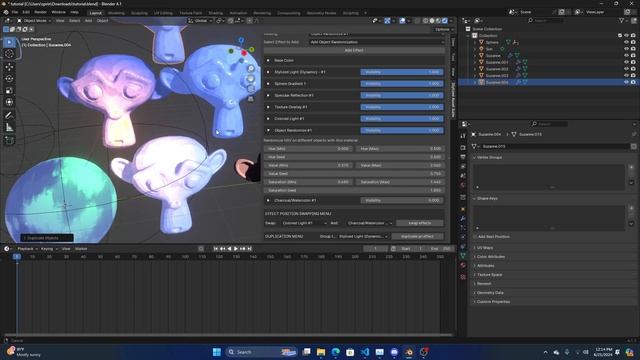Open Global transform orientation dropdown
Screen dimensions: 640x360
pyautogui.click(x=200, y=20)
